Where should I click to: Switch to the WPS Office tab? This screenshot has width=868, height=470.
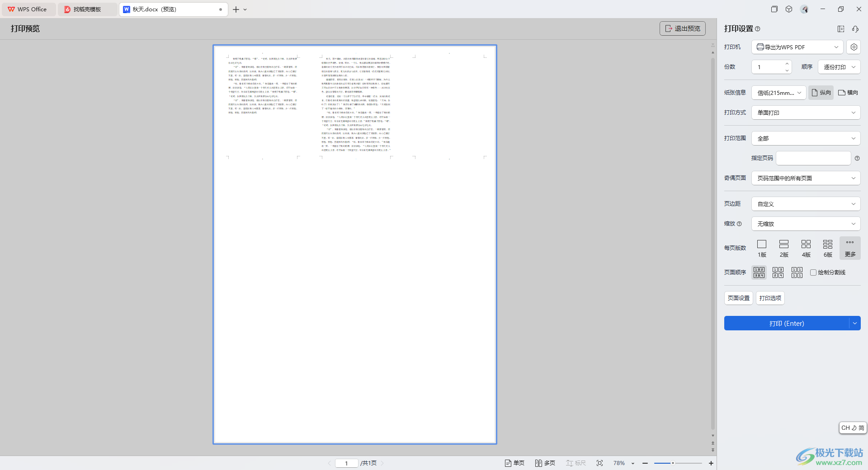(28, 9)
